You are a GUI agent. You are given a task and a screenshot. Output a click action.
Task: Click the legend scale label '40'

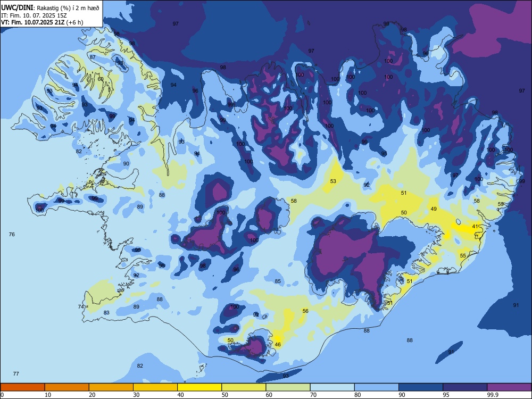(x=180, y=395)
